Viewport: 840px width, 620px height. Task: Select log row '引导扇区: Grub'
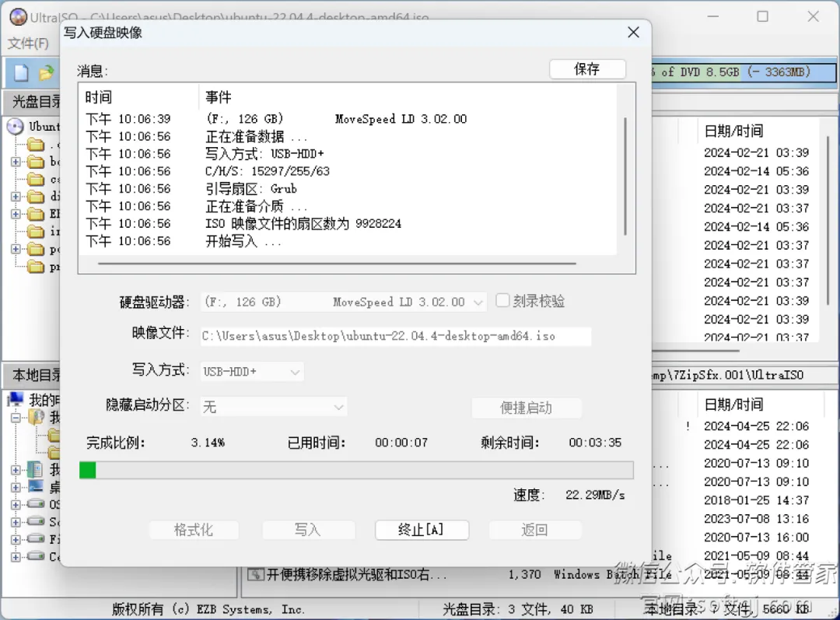pos(251,188)
